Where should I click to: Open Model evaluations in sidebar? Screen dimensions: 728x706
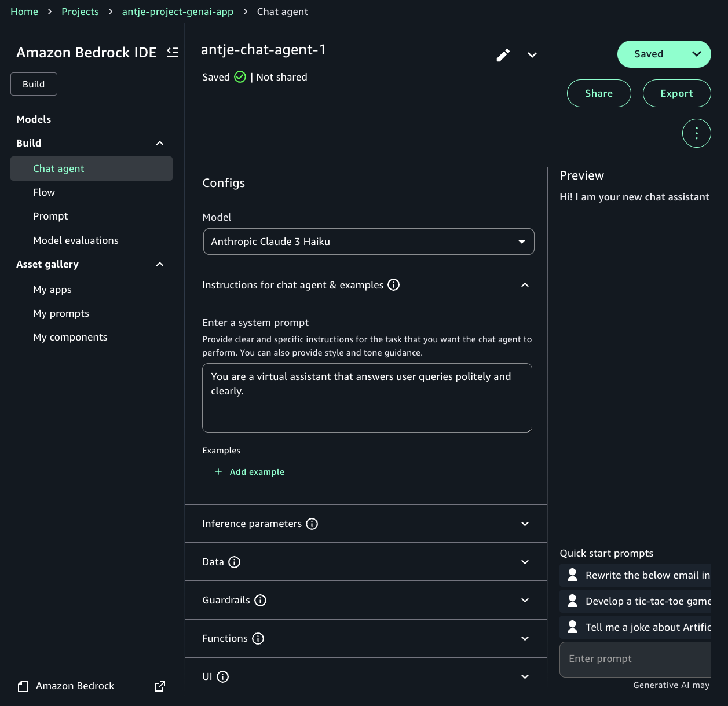tap(76, 240)
